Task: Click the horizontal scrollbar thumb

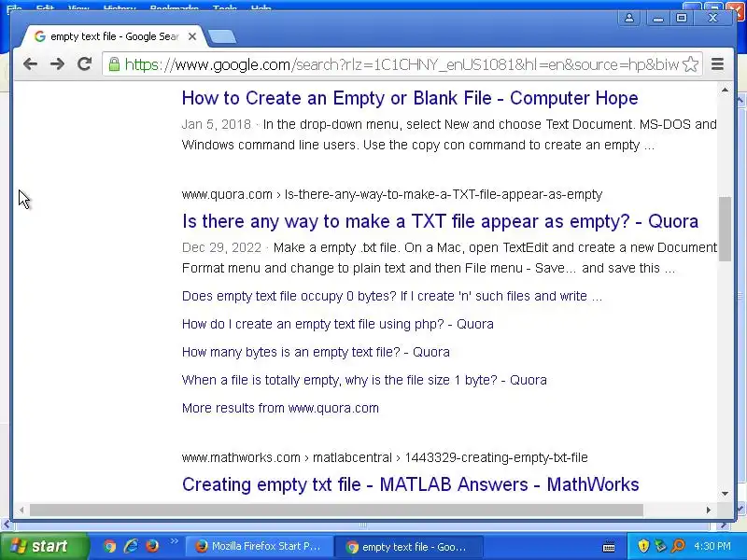Action: [336, 510]
